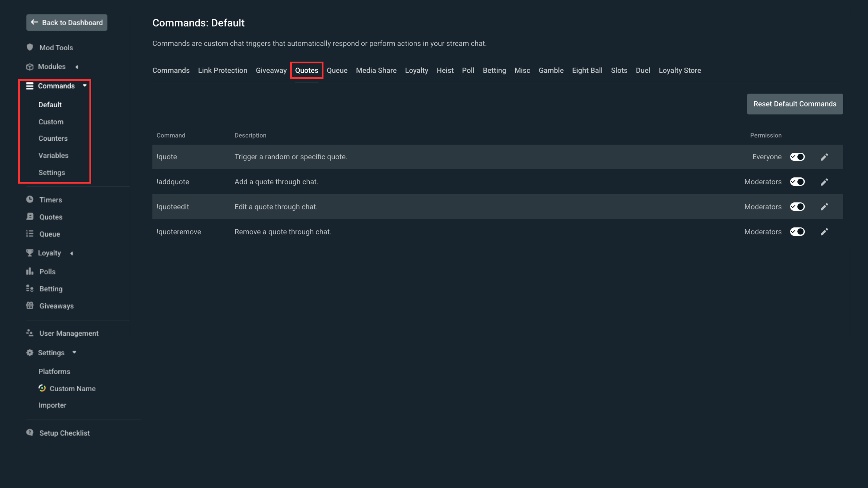The height and width of the screenshot is (488, 868).
Task: Switch to the Queue tab
Action: click(x=337, y=70)
